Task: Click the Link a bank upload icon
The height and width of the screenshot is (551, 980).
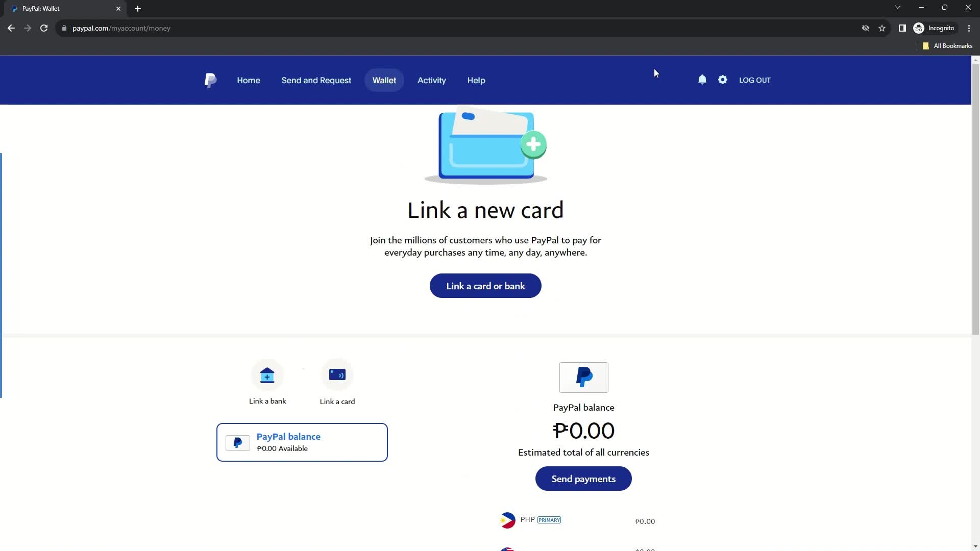Action: tap(267, 375)
